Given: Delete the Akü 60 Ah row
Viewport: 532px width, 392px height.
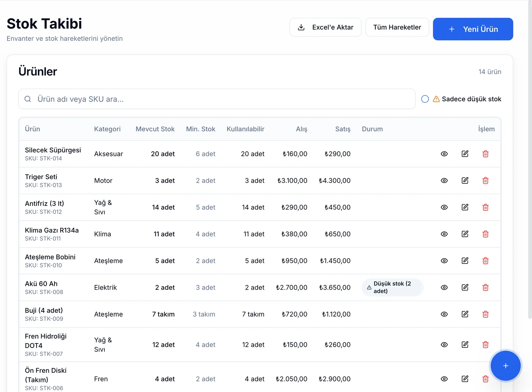Looking at the screenshot, I should pos(485,288).
